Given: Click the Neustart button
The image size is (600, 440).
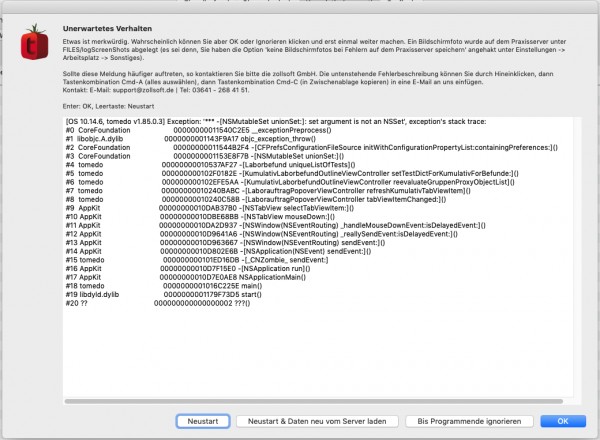Looking at the screenshot, I should [x=203, y=421].
